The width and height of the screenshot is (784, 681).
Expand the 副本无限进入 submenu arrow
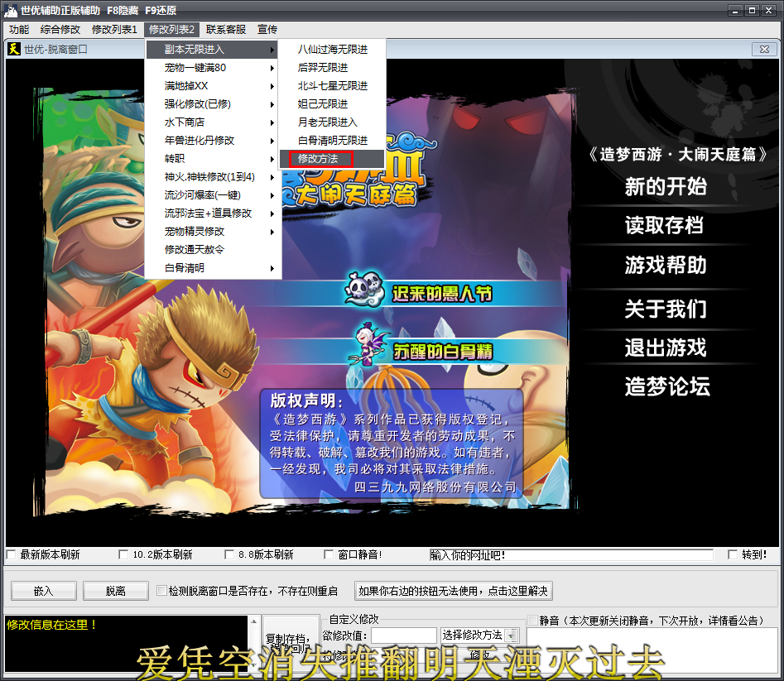point(272,50)
